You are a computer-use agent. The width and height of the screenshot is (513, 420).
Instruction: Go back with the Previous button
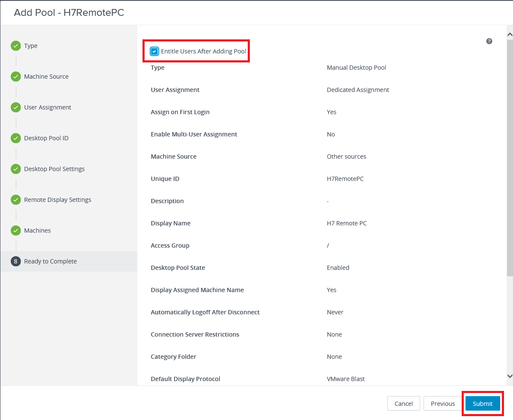(442, 404)
